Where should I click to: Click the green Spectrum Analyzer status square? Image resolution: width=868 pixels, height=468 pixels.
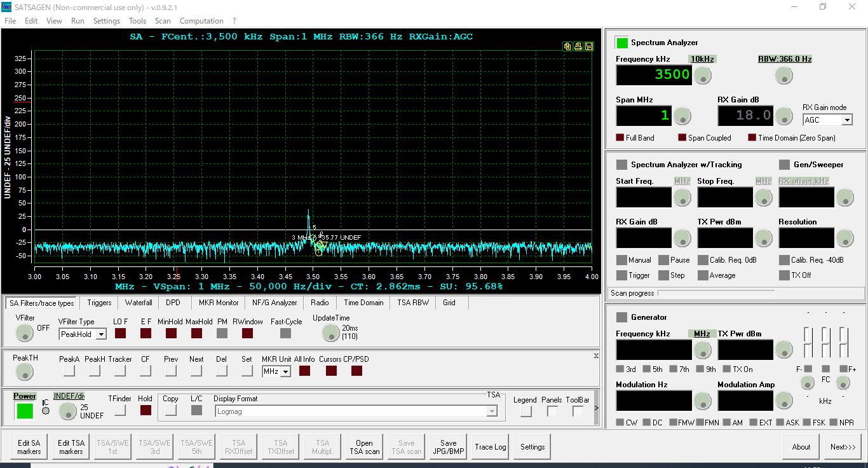(622, 43)
